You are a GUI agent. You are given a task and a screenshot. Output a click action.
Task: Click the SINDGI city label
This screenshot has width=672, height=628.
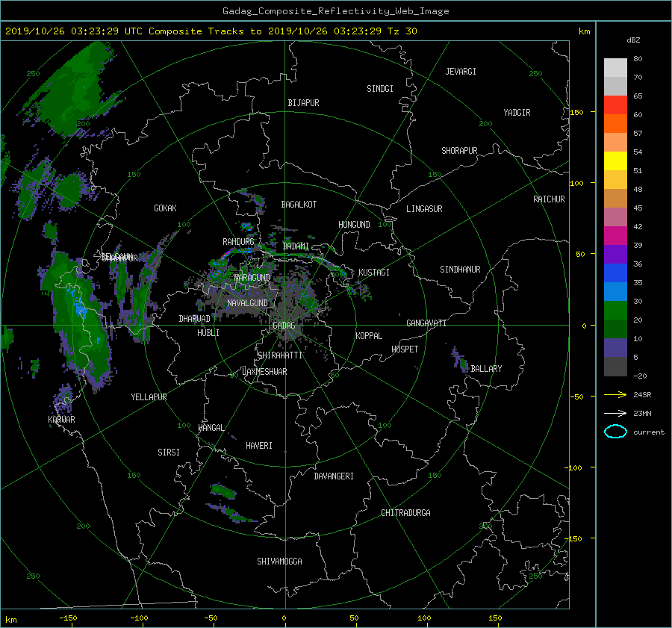pos(380,88)
